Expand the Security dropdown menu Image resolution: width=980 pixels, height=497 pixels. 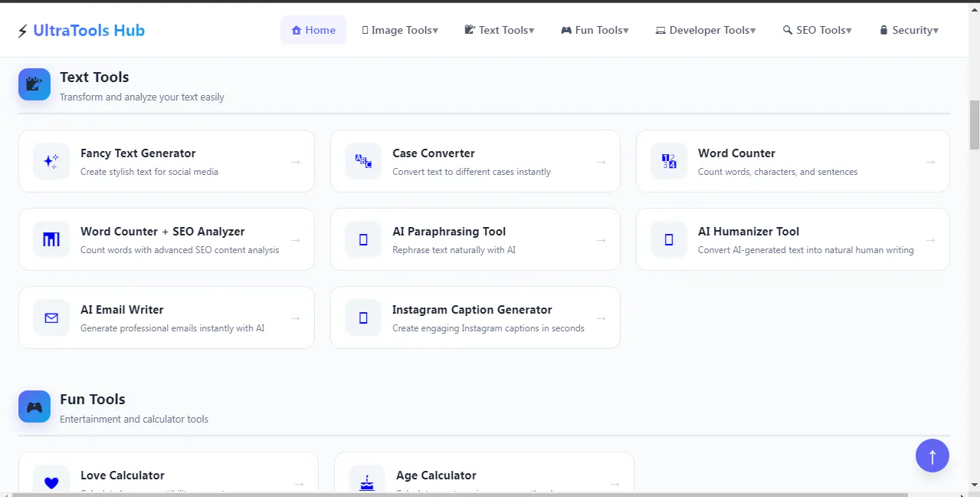(x=909, y=30)
